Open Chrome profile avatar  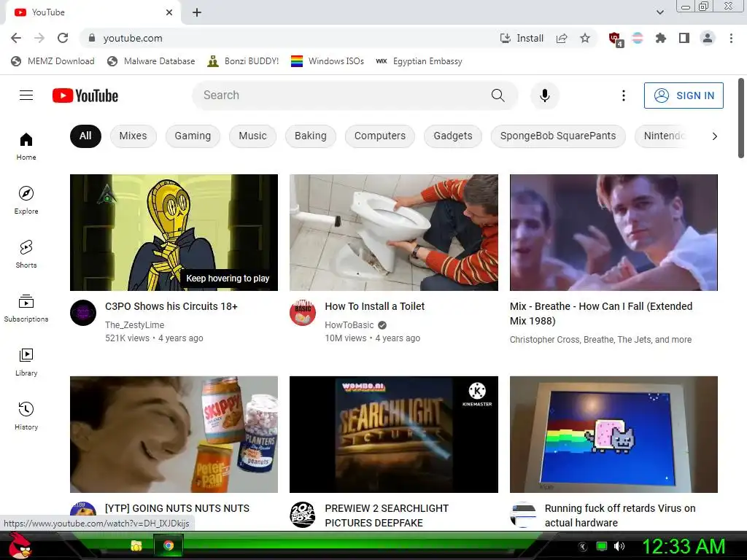(x=708, y=38)
